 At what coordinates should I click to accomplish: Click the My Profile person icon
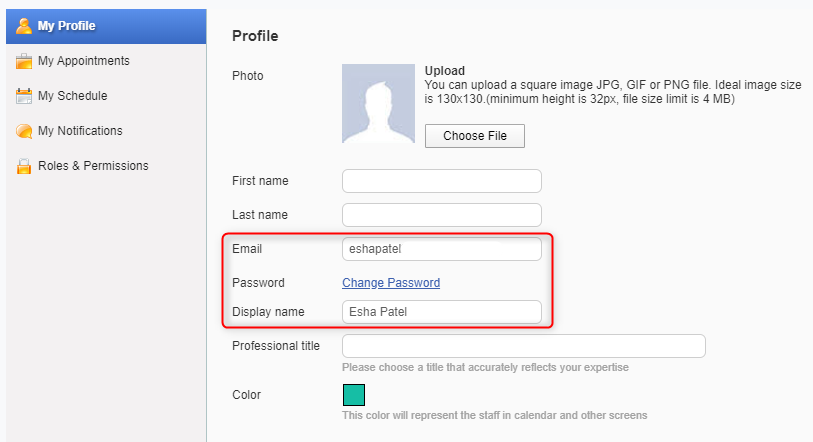23,26
